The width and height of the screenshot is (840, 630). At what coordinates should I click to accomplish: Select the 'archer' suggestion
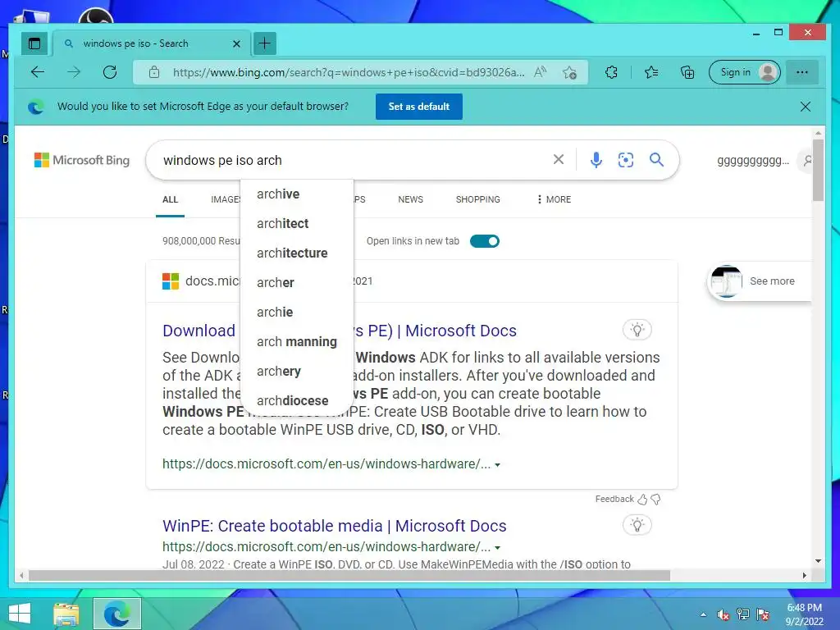297,282
